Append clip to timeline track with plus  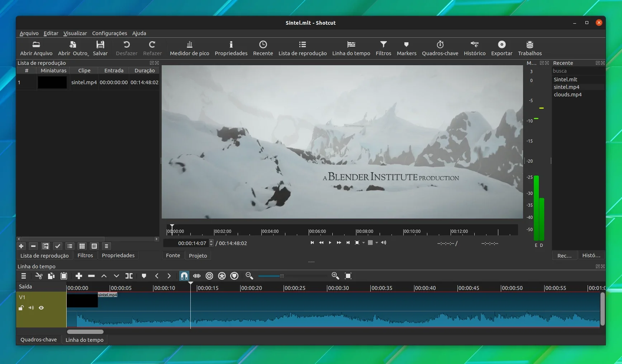pos(79,276)
